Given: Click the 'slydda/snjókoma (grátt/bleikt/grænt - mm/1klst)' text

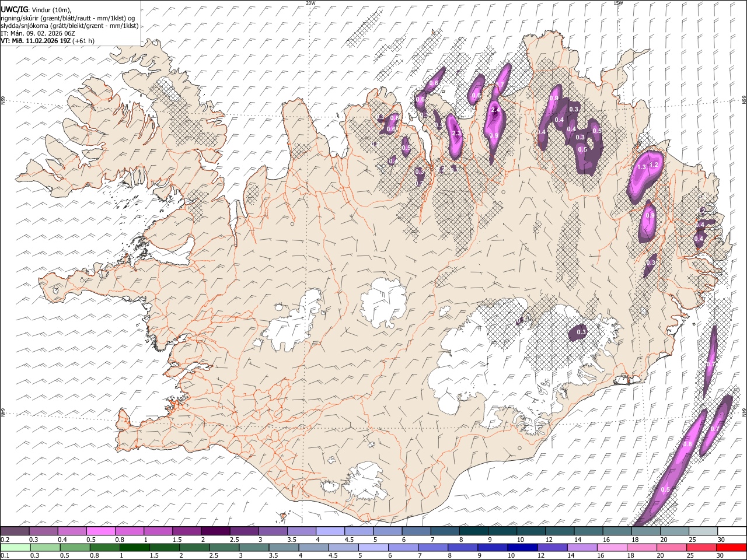Looking at the screenshot, I should [69, 25].
